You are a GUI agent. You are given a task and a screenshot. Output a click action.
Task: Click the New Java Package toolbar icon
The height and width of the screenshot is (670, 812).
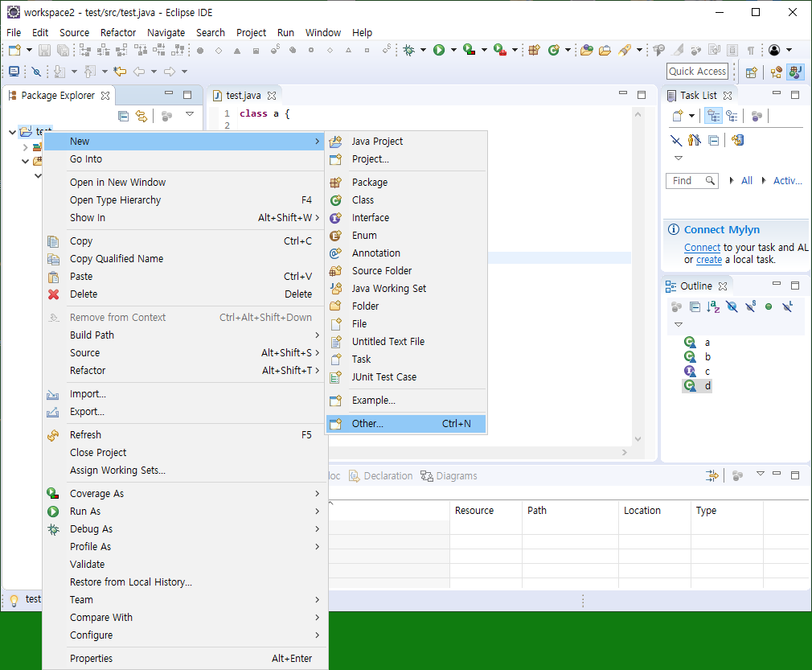pos(535,50)
